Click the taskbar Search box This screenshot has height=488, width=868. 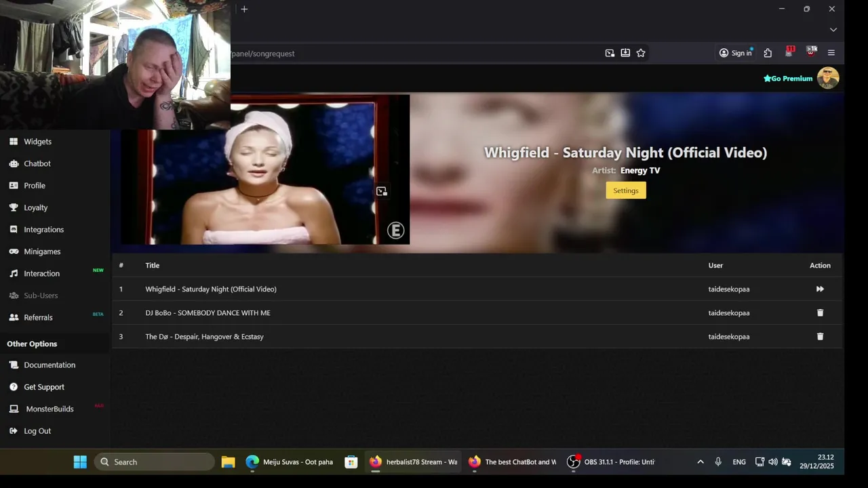(155, 462)
